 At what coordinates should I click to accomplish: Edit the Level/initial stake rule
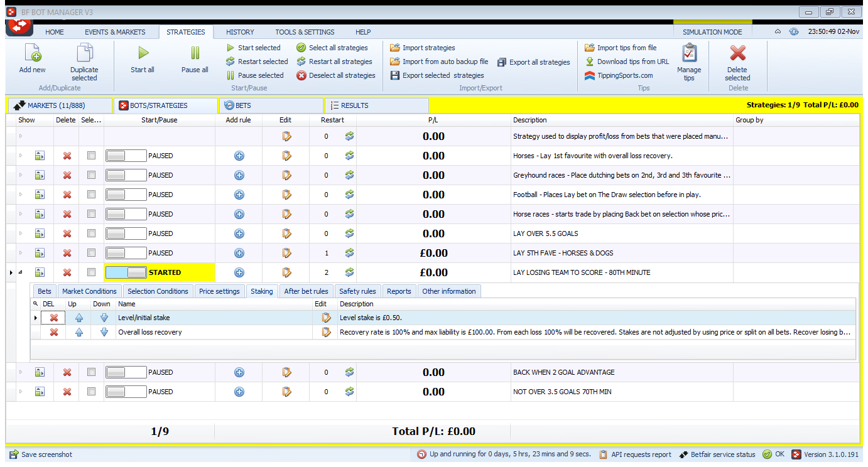(x=326, y=318)
